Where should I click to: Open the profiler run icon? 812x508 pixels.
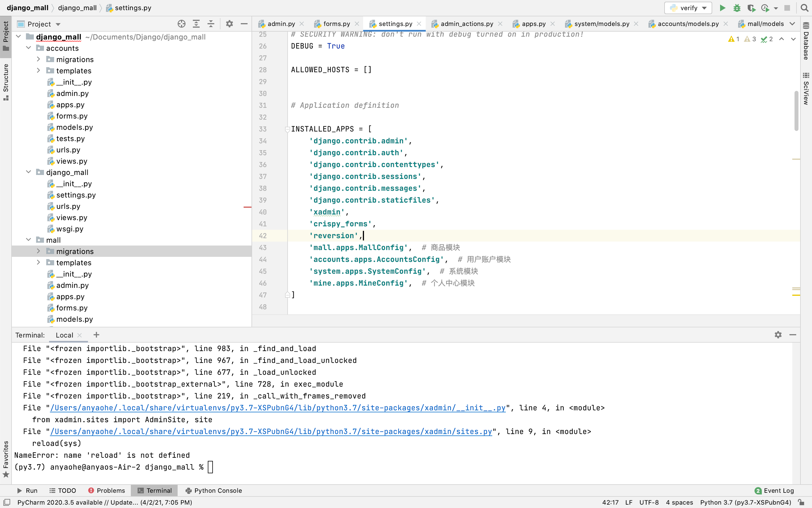[765, 8]
